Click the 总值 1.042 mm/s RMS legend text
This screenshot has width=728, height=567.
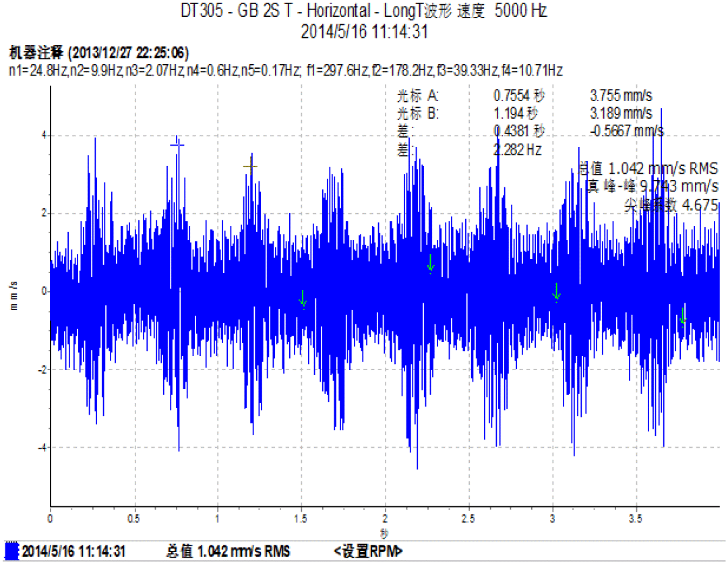(x=228, y=551)
